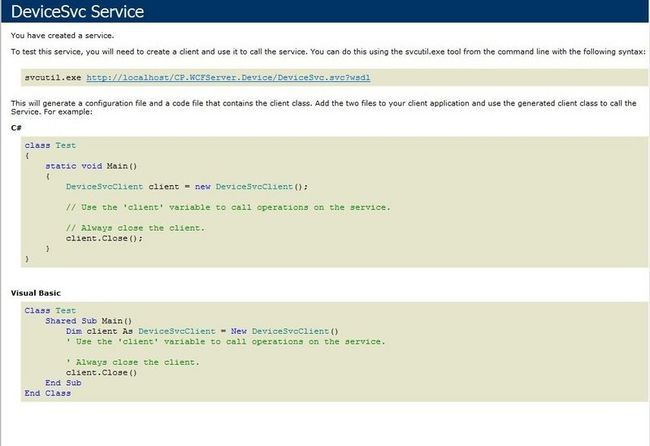
Task: Click the DeviceSvc Service page title
Action: 78,11
